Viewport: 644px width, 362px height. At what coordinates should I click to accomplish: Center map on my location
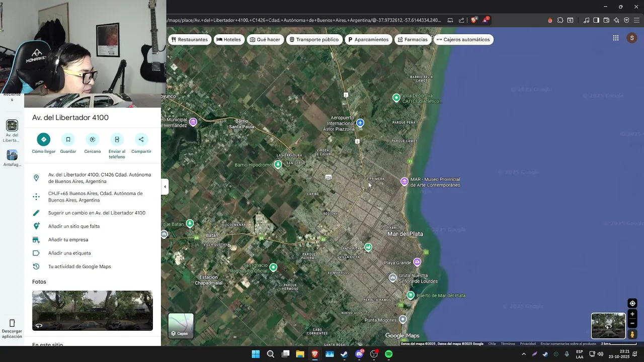click(632, 303)
